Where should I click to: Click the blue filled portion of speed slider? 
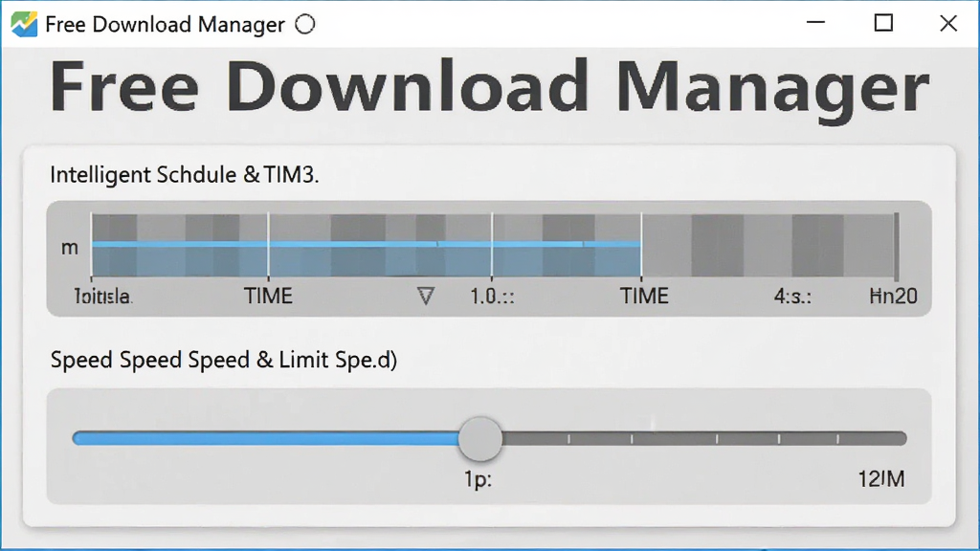(x=266, y=438)
